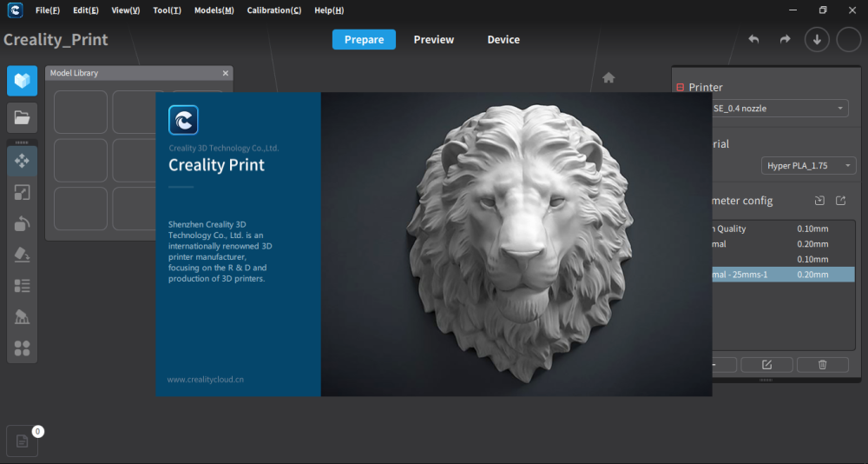Open the SE_0.4 nozzle printer dropdown
The width and height of the screenshot is (868, 464).
(x=779, y=108)
